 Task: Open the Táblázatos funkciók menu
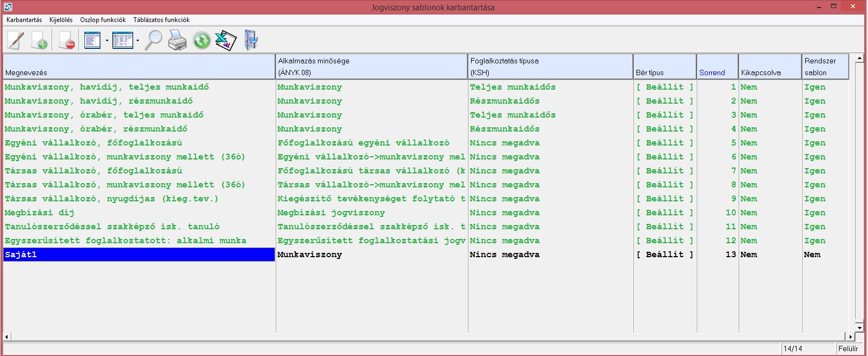click(161, 20)
